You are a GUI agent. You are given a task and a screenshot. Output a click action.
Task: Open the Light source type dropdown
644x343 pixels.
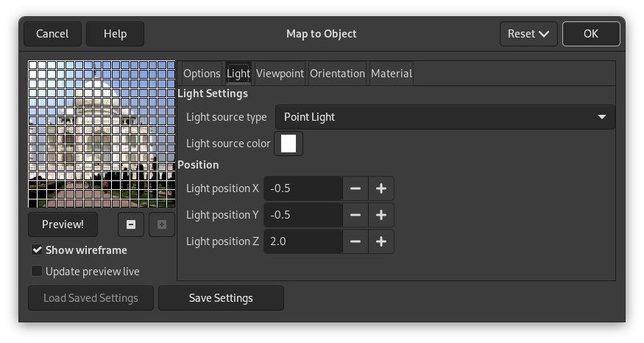point(445,117)
